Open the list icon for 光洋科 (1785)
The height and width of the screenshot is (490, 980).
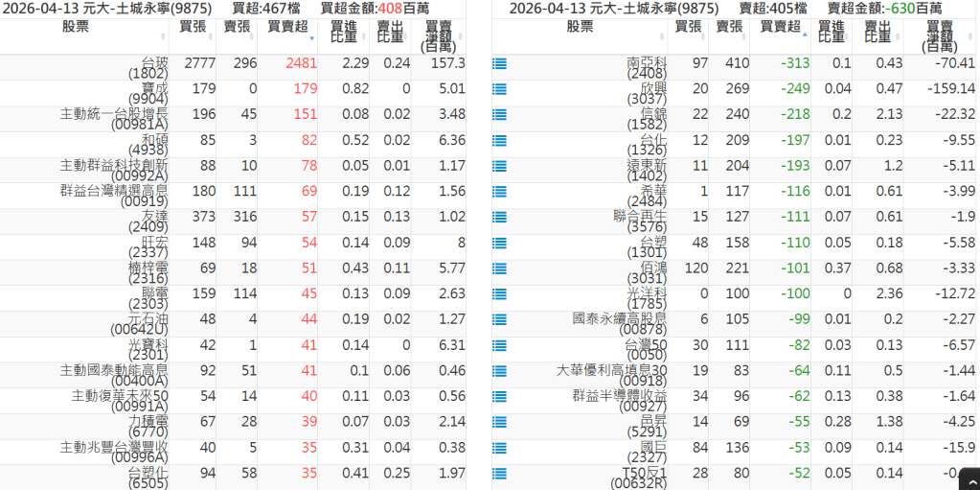click(x=499, y=293)
